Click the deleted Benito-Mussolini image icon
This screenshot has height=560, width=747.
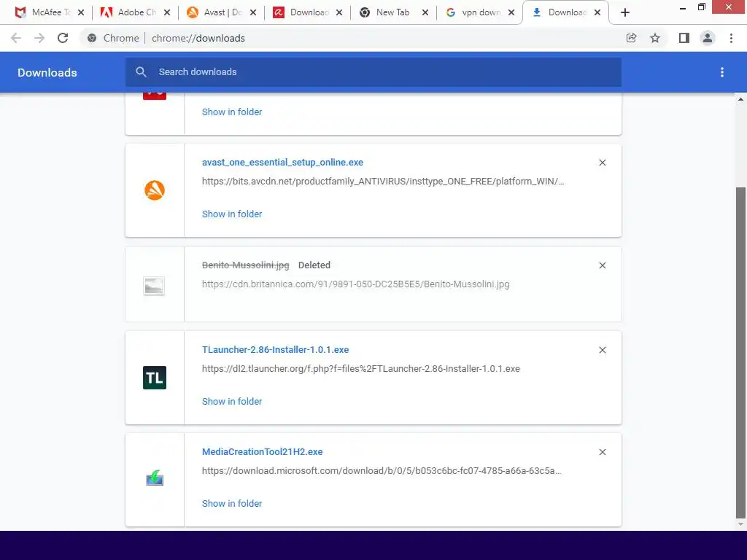154,286
